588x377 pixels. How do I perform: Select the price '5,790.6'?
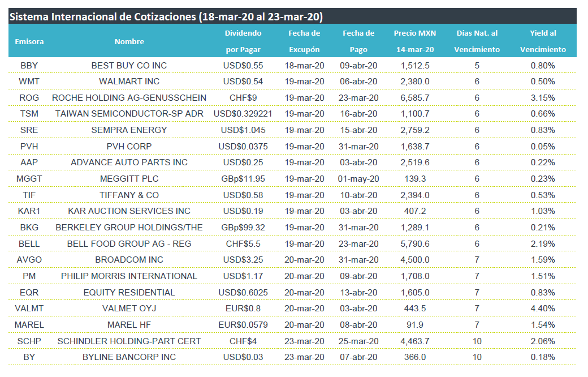click(415, 244)
